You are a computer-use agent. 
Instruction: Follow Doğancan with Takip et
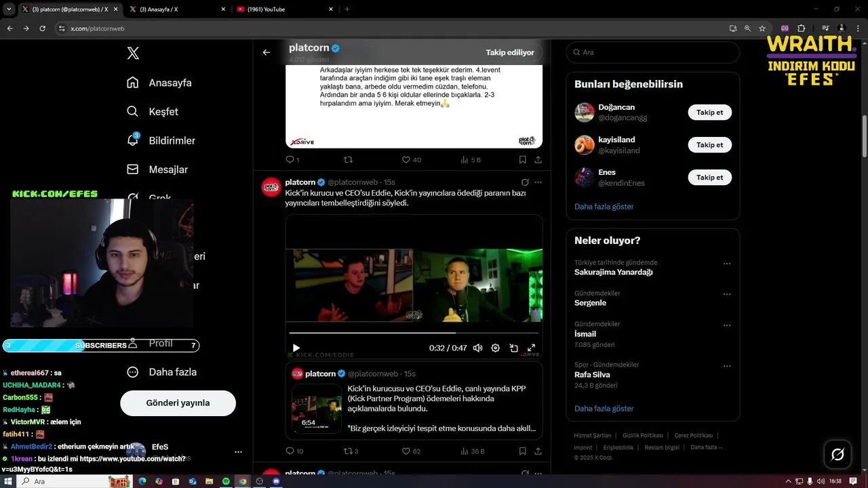tap(709, 113)
